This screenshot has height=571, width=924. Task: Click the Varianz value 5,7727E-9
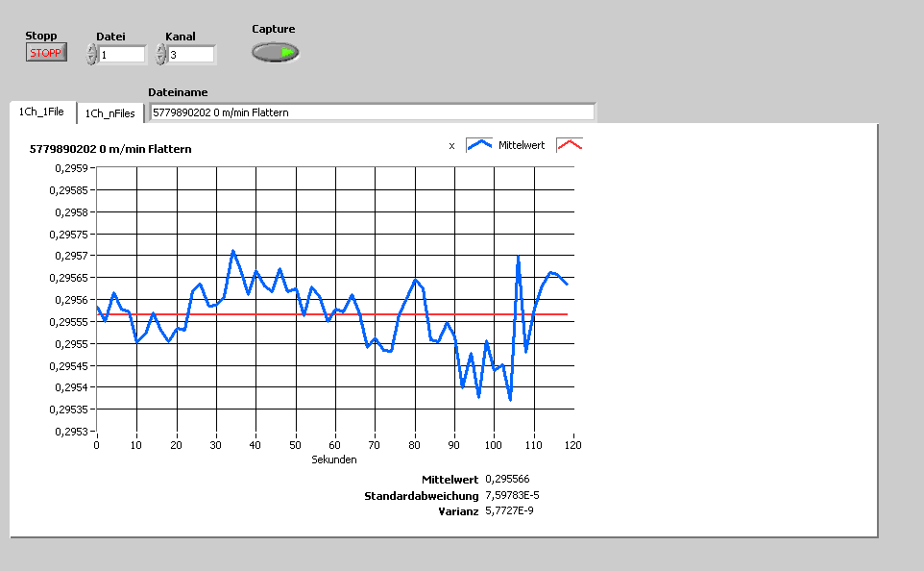(509, 510)
